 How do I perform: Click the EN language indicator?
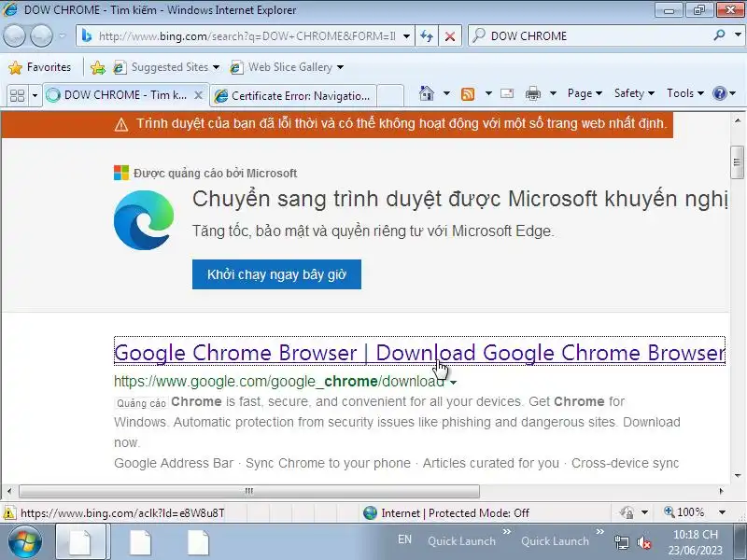(x=404, y=539)
